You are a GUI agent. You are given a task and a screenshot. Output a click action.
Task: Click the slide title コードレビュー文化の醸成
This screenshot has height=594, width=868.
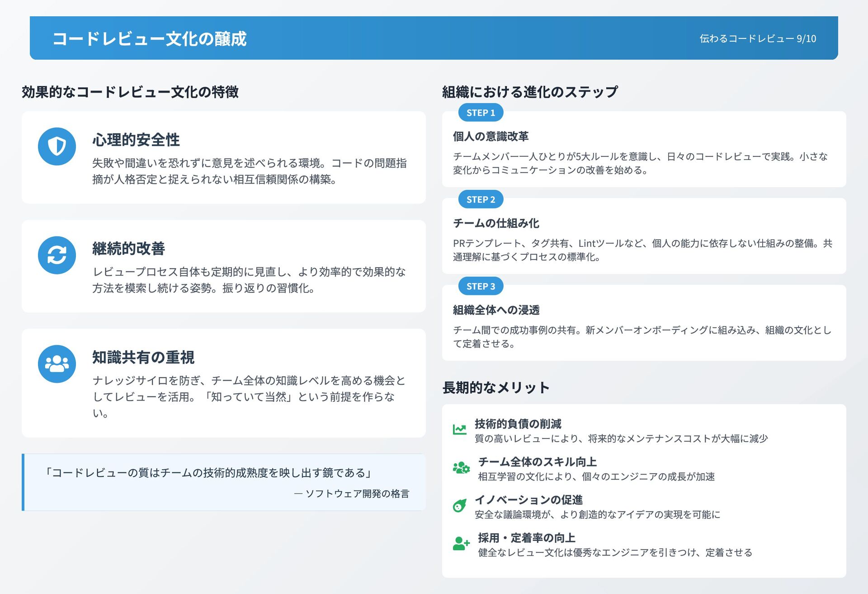click(x=150, y=39)
